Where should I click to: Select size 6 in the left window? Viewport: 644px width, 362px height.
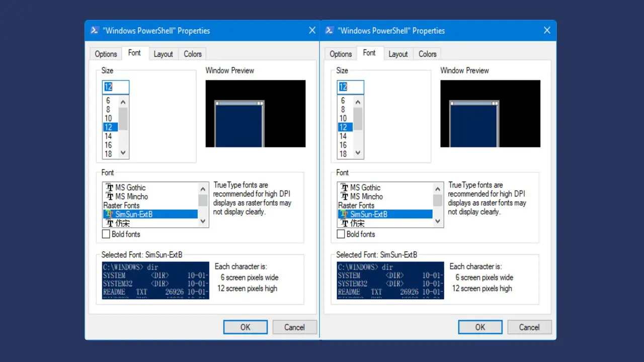pyautogui.click(x=110, y=101)
